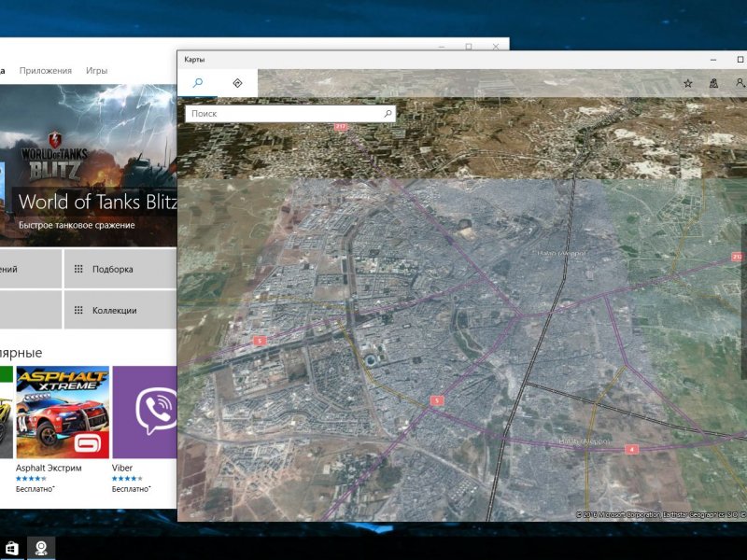747x560 pixels.
Task: Click the World of Tanks Blitz headline
Action: coord(98,202)
